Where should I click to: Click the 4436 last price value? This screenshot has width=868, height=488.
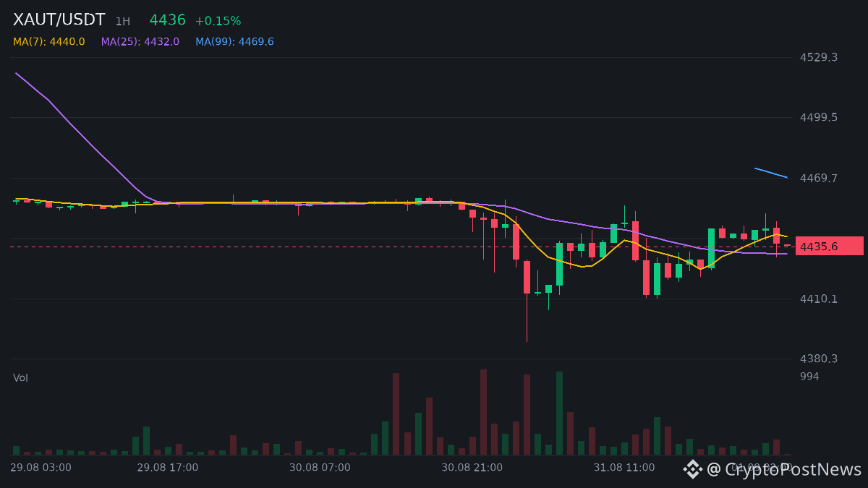tap(167, 20)
